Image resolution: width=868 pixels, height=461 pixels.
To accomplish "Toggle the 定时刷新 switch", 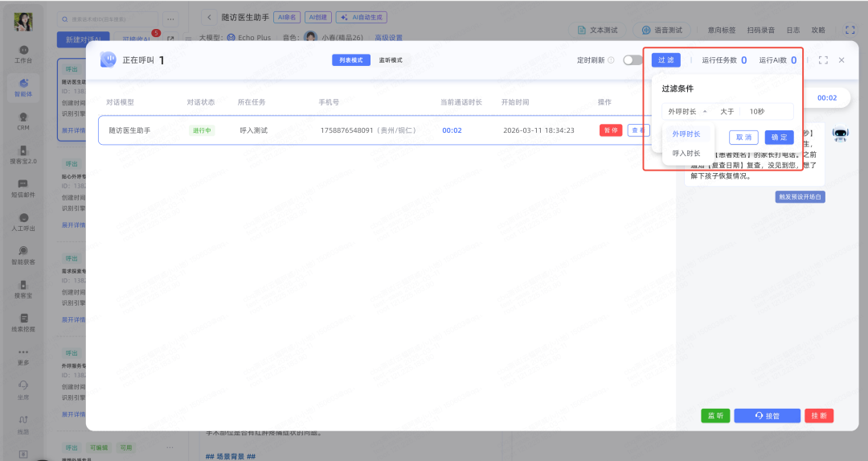I will click(633, 60).
